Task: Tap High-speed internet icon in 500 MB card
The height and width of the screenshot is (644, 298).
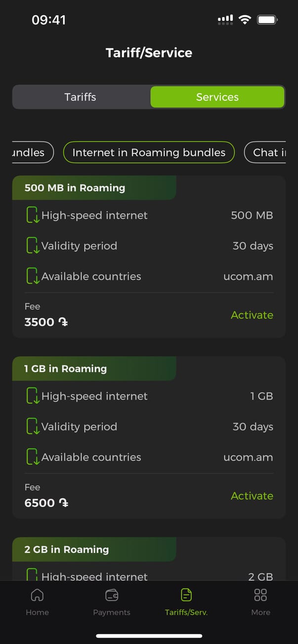Action: click(x=33, y=216)
